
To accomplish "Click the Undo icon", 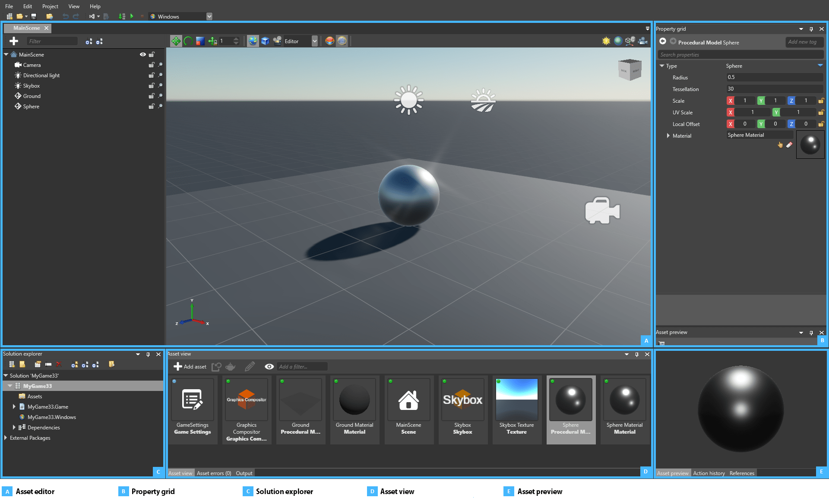I will pyautogui.click(x=66, y=16).
